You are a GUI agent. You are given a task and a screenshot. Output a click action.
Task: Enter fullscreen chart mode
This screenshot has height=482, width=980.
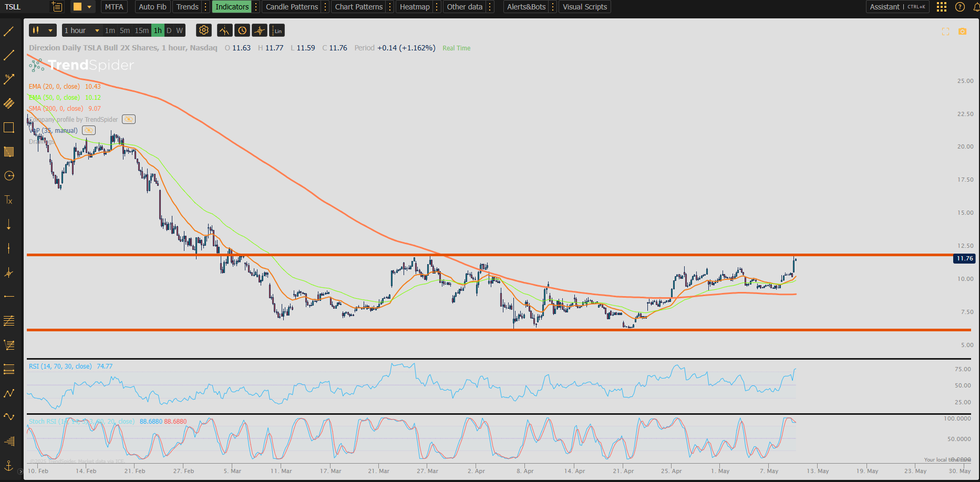click(945, 32)
